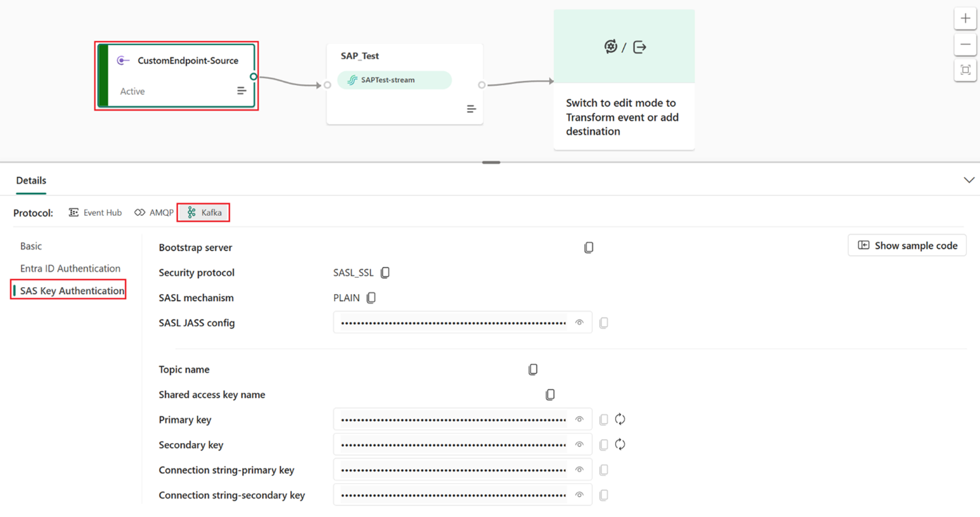Click Show sample code button
Viewport: 980px width, 517px height.
(907, 246)
